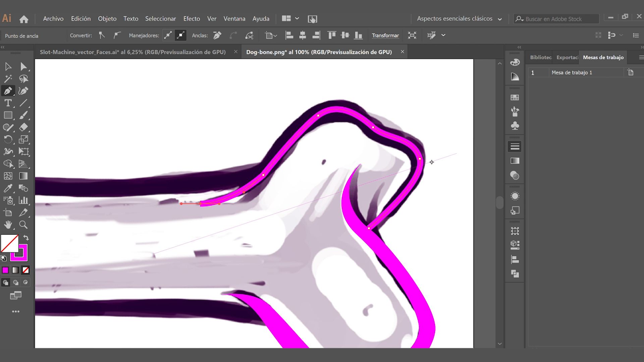Activate the Scale tool
This screenshot has height=362, width=644.
pos(23,139)
